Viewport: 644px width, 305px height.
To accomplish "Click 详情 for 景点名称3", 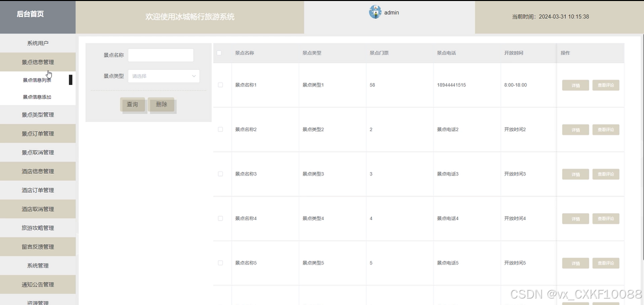I will point(575,174).
